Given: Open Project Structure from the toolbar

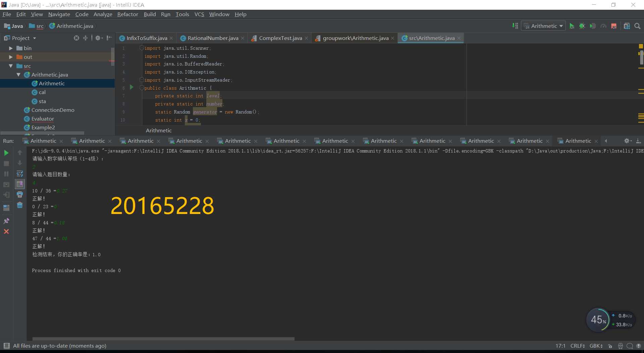Looking at the screenshot, I should (627, 26).
